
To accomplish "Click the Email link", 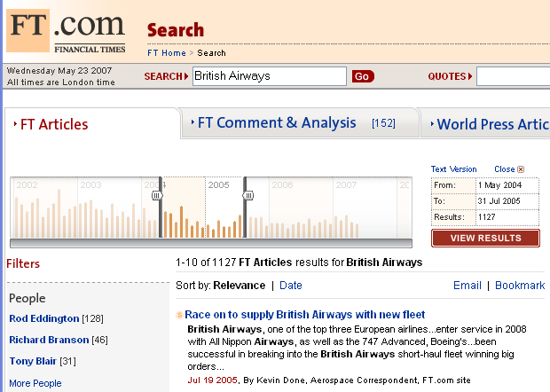I will click(x=467, y=286).
